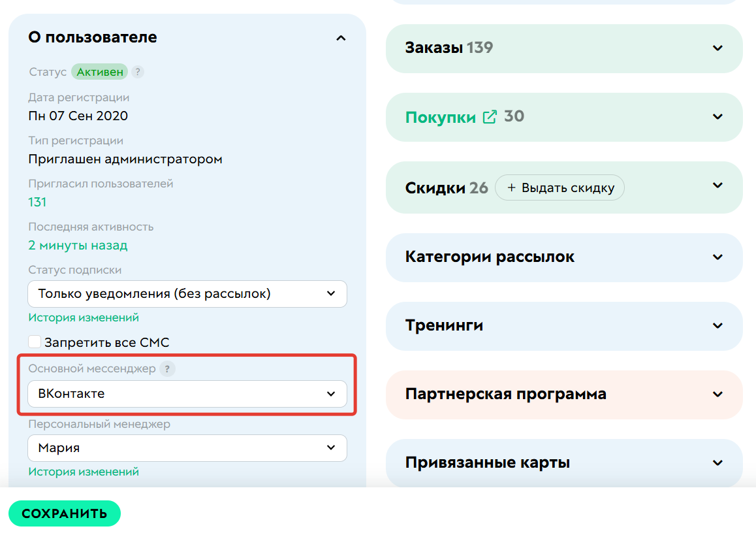Expand the Покупки section
The width and height of the screenshot is (756, 535).
pos(717,117)
